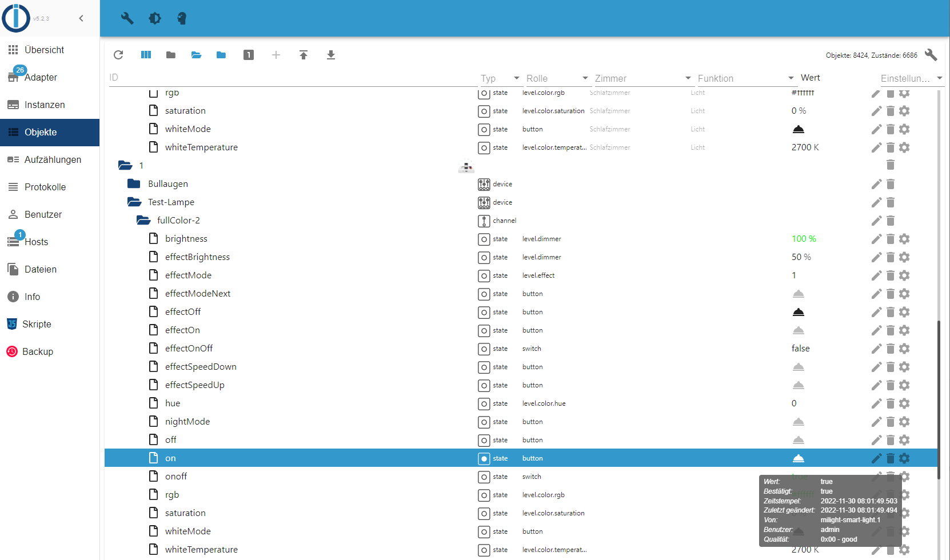Toggle theme with brightness icon
The image size is (950, 560).
pos(155,18)
